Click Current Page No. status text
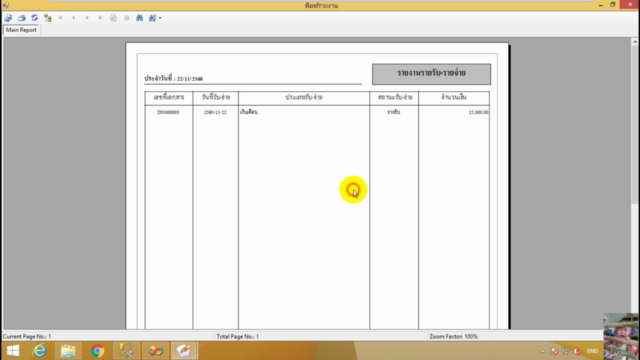 [x=27, y=336]
